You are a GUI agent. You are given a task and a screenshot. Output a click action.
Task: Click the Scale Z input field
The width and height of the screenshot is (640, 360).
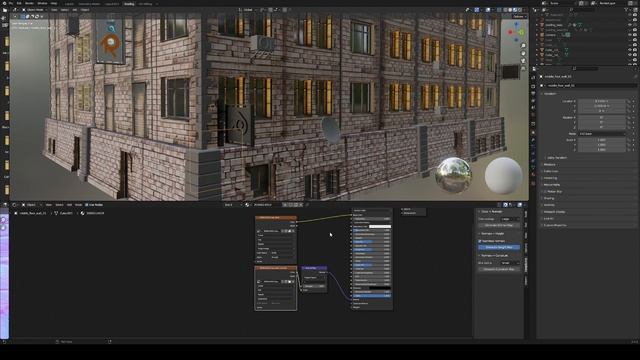602,150
